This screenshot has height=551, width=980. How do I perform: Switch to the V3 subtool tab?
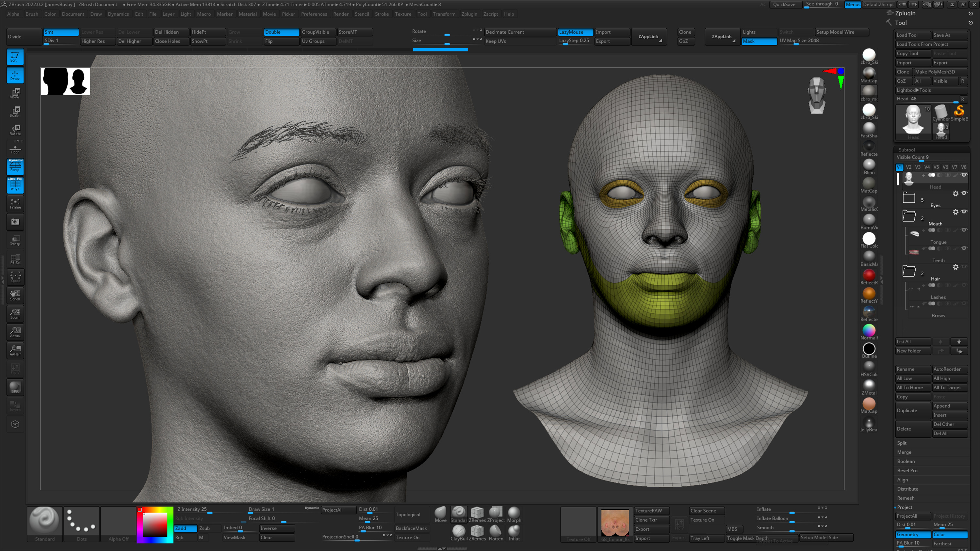(918, 167)
